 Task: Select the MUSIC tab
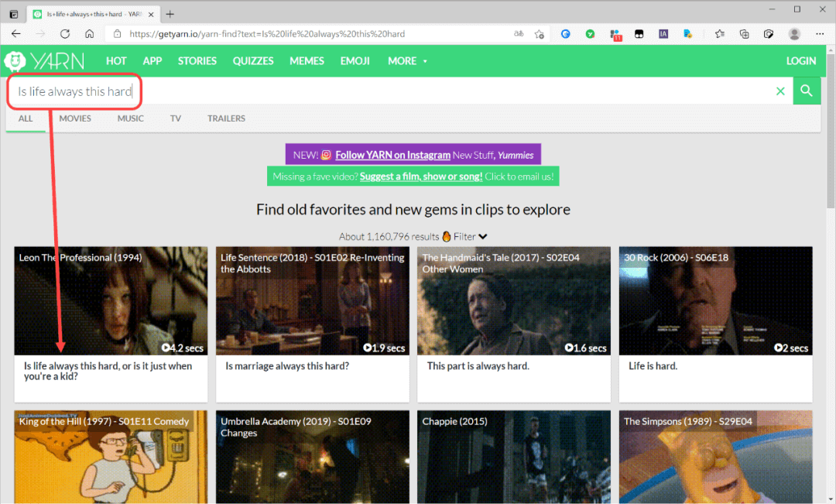pos(131,118)
